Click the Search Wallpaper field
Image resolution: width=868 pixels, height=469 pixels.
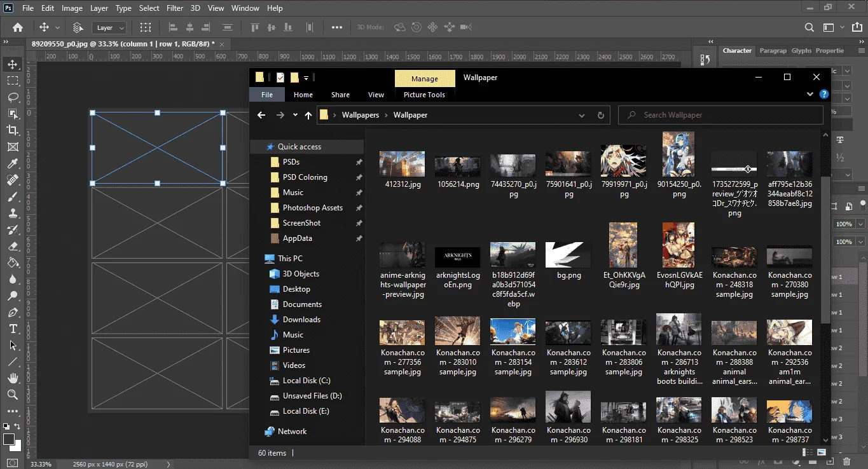click(720, 115)
